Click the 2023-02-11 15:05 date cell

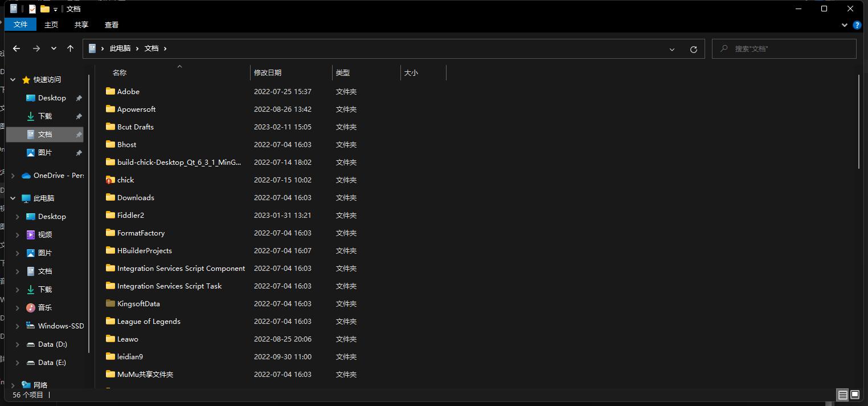[282, 127]
